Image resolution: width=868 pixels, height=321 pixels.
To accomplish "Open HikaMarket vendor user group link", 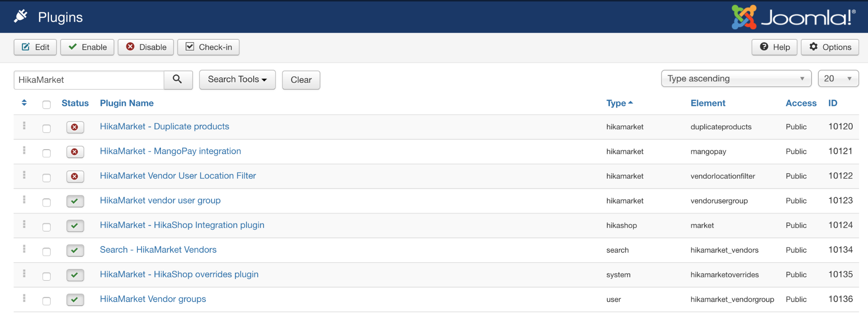I will point(160,200).
